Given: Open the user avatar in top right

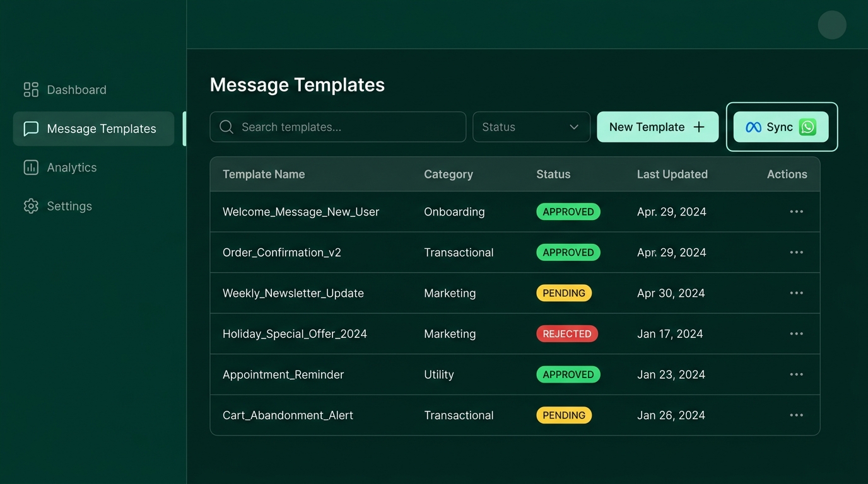Looking at the screenshot, I should pos(831,25).
